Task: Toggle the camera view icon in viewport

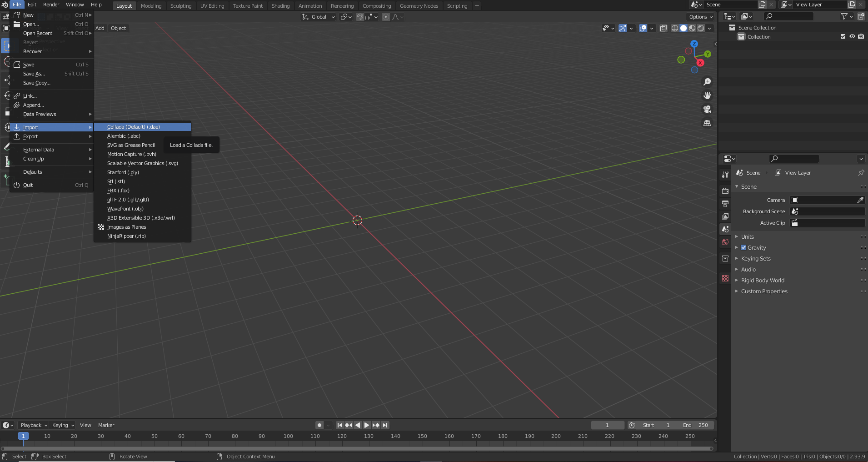Action: point(707,109)
